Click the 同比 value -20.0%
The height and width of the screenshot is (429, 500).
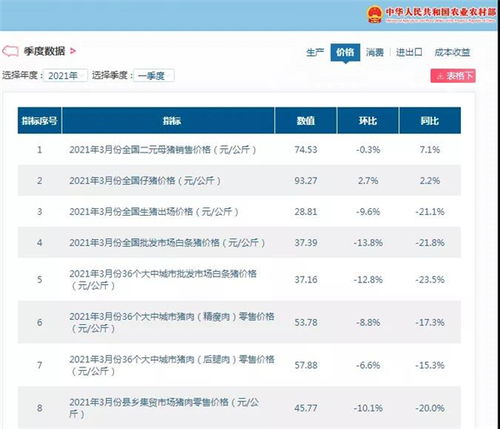430,408
